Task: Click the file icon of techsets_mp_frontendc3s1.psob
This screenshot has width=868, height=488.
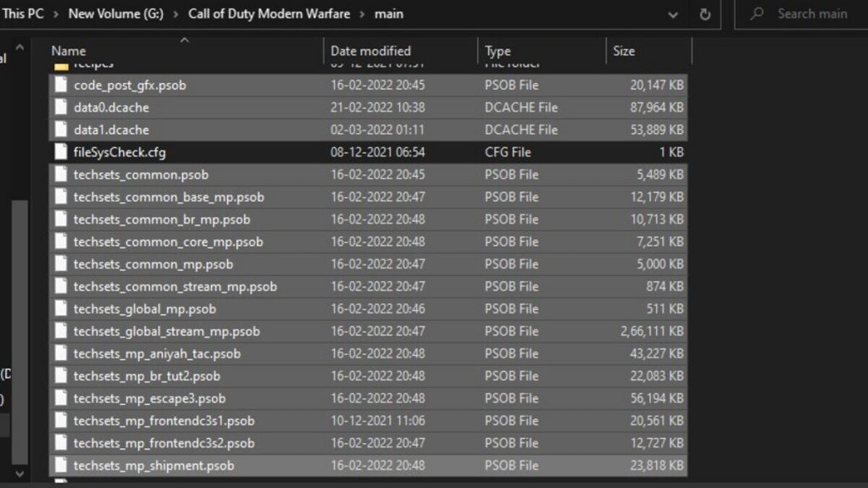Action: pyautogui.click(x=61, y=420)
